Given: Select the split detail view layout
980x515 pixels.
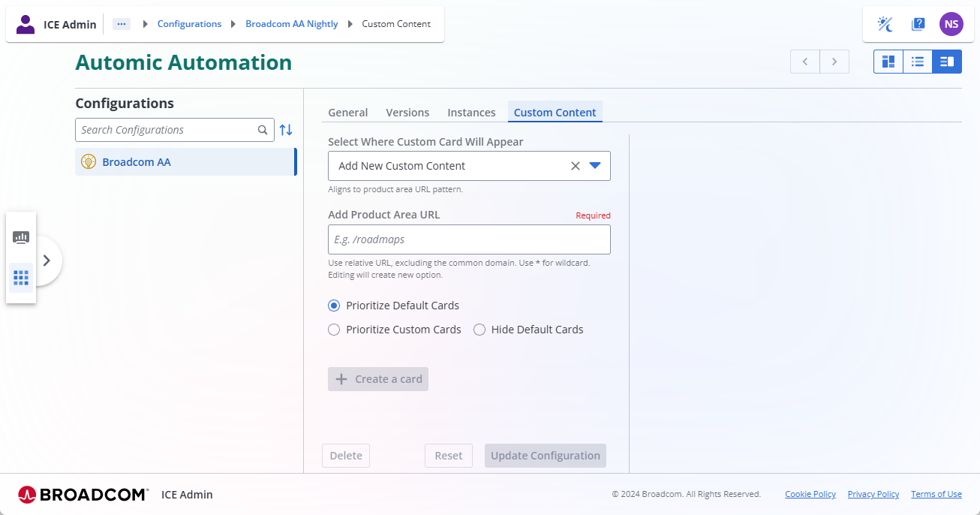Looking at the screenshot, I should 947,62.
